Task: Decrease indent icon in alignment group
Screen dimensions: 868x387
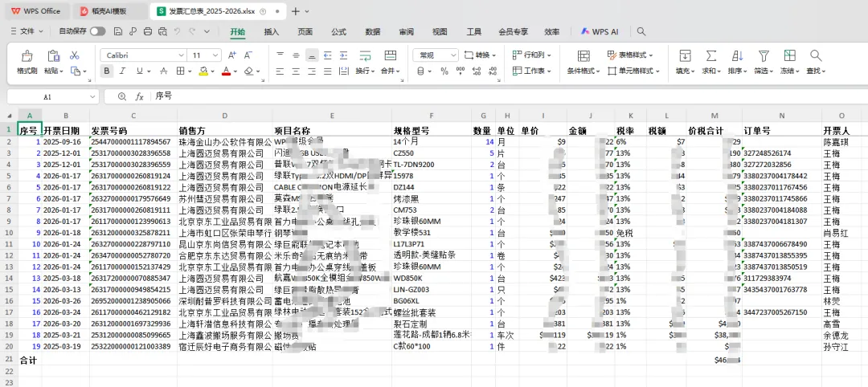Action: point(328,55)
